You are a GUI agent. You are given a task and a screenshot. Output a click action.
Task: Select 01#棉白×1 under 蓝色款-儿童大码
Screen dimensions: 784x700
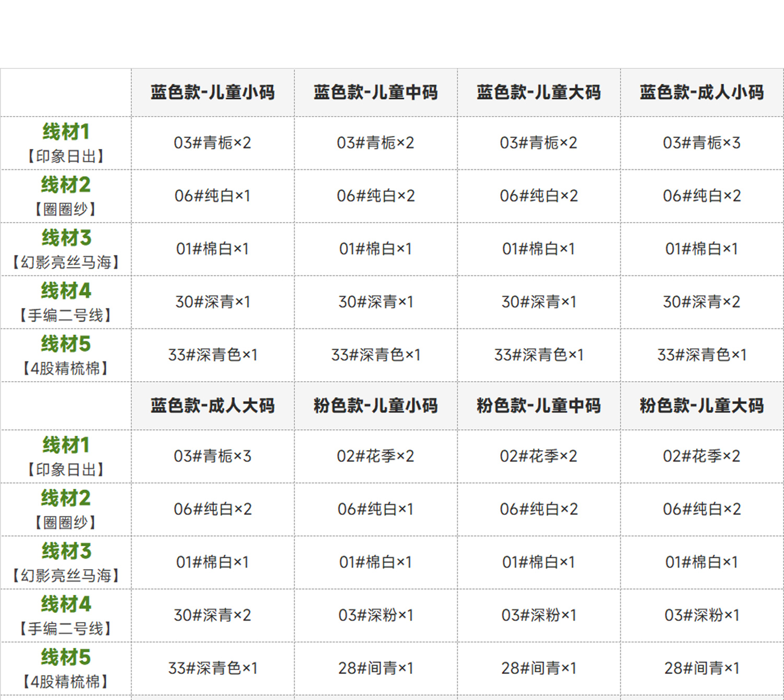538,249
